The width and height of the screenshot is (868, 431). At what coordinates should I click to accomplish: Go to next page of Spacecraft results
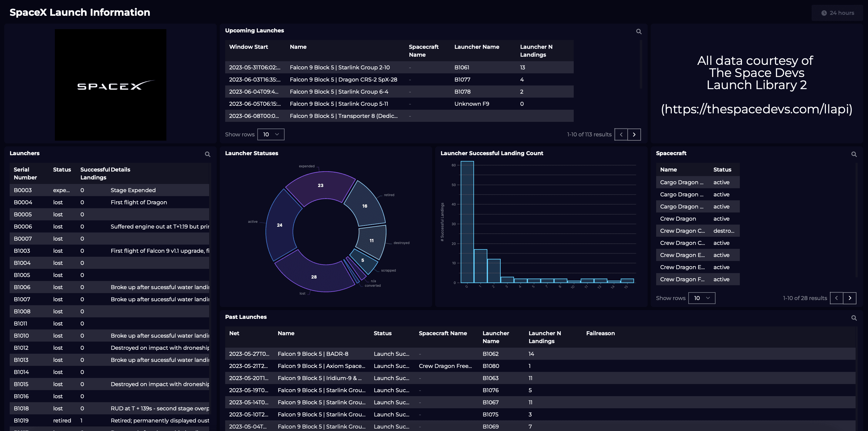click(x=850, y=298)
